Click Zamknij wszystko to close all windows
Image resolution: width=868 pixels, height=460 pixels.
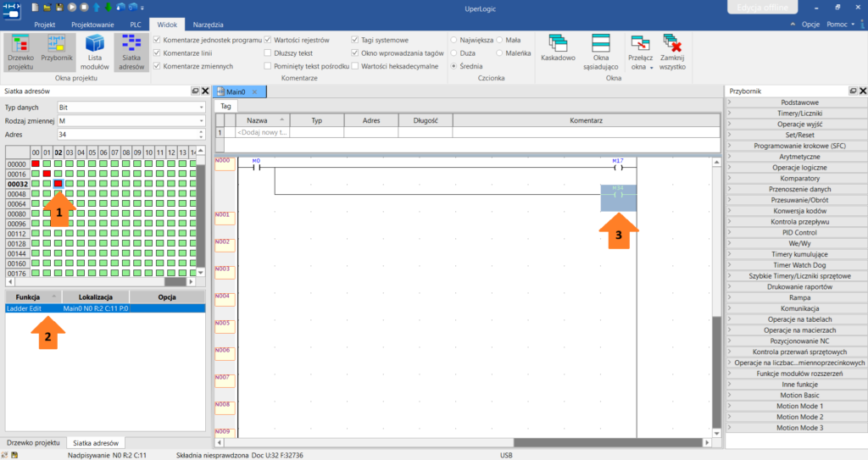click(672, 53)
